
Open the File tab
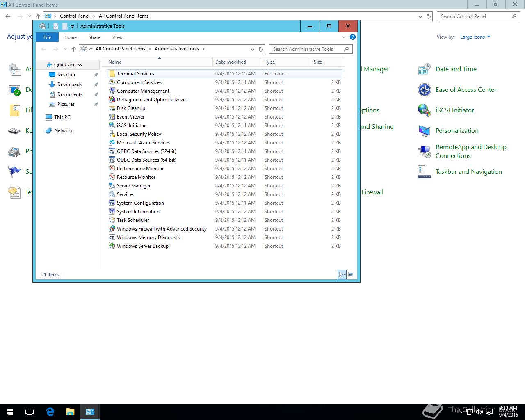(47, 37)
